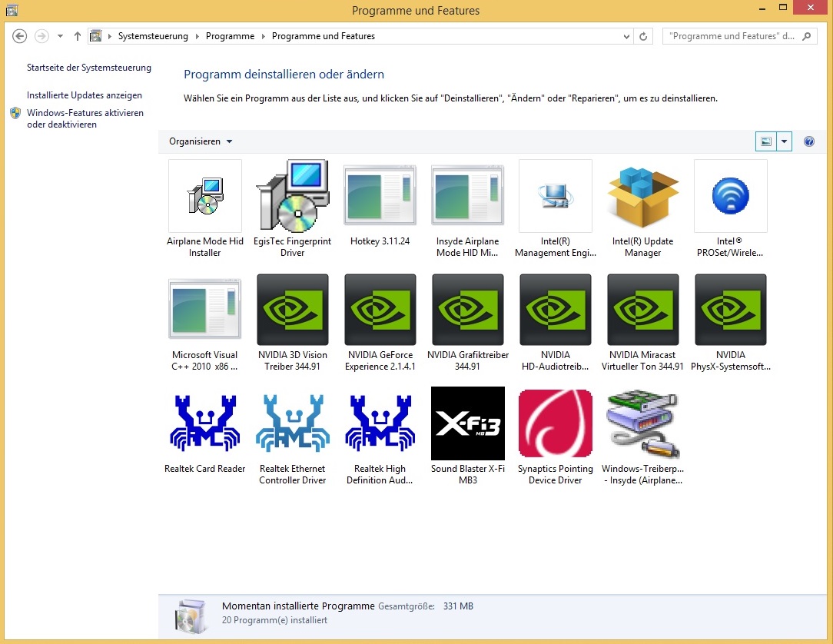Click the forward navigation arrow
Image resolution: width=833 pixels, height=644 pixels.
tap(41, 36)
